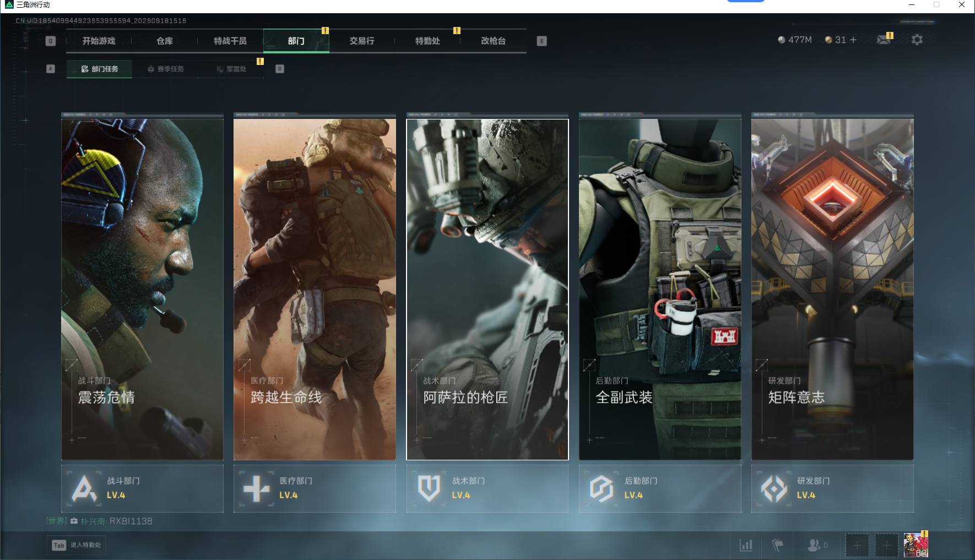This screenshot has width=975, height=560.
Task: Click the E key hint icon
Action: (x=541, y=41)
